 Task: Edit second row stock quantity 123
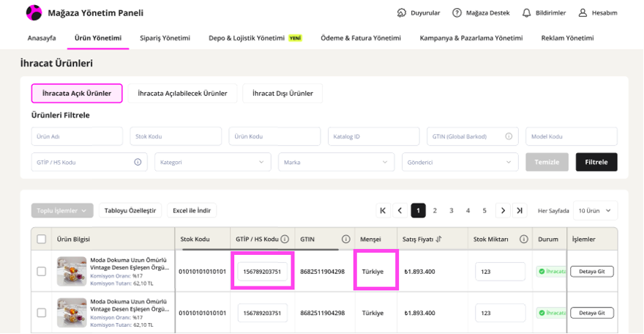click(x=501, y=313)
